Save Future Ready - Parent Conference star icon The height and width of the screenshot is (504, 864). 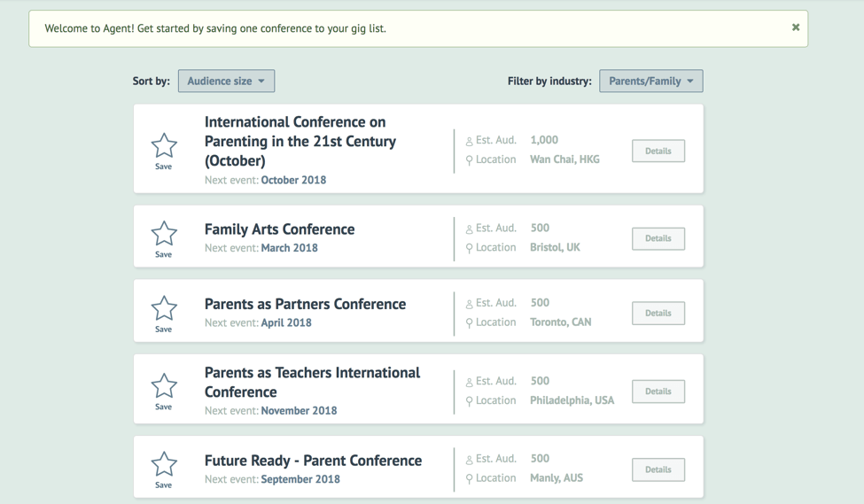[x=164, y=464]
